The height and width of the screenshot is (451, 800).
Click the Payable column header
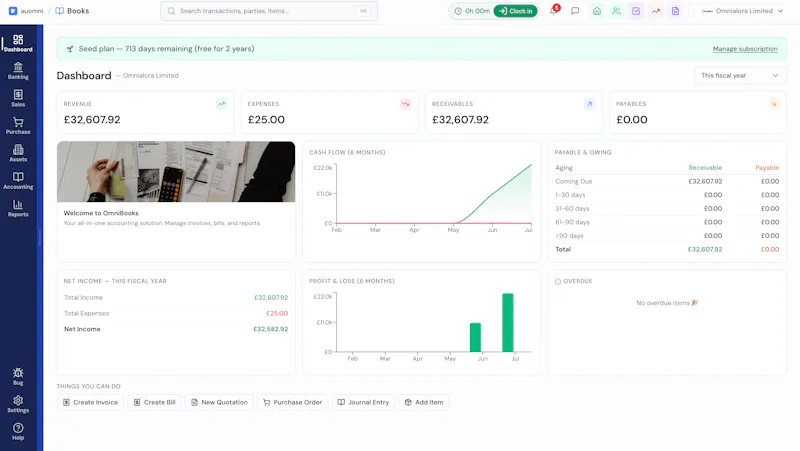click(767, 167)
